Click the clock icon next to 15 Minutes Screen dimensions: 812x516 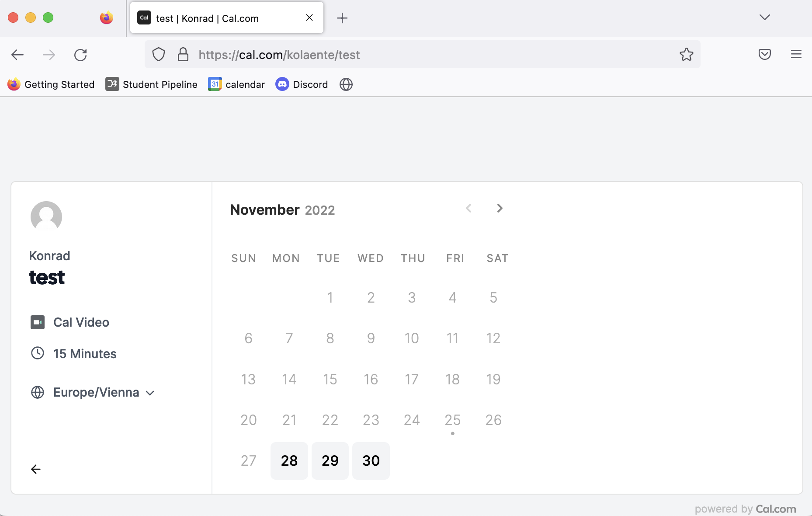[38, 353]
